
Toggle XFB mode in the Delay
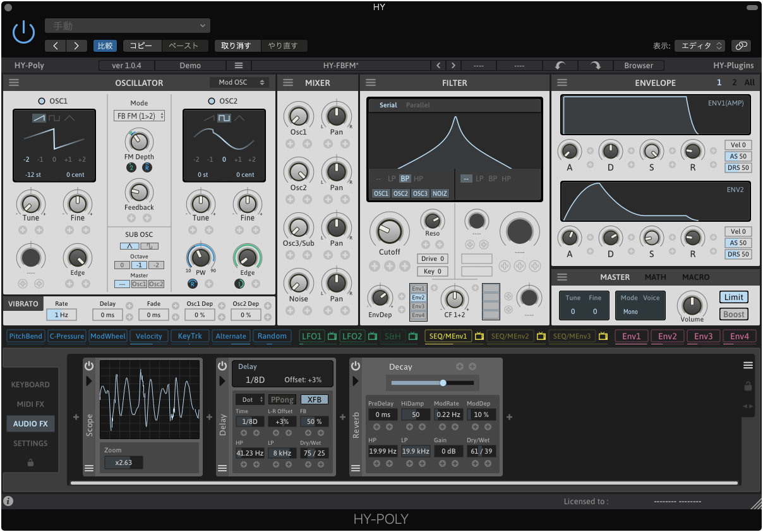click(x=314, y=399)
